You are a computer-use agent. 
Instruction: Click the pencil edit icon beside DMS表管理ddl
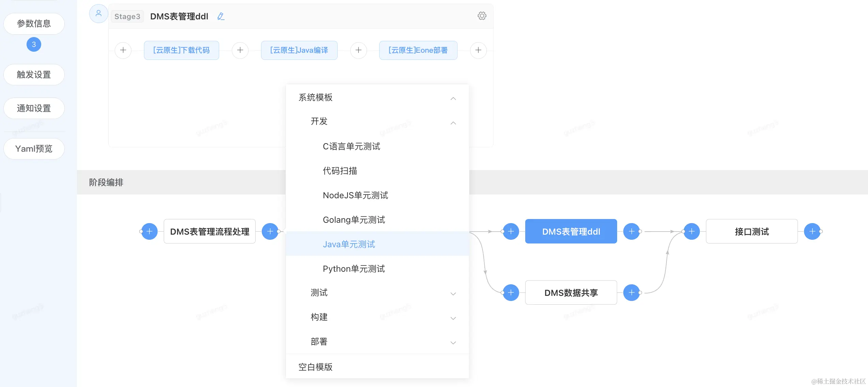[221, 16]
